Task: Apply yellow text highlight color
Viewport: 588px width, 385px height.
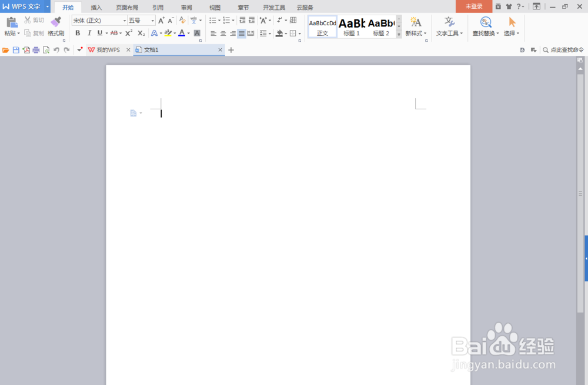Action: click(168, 33)
